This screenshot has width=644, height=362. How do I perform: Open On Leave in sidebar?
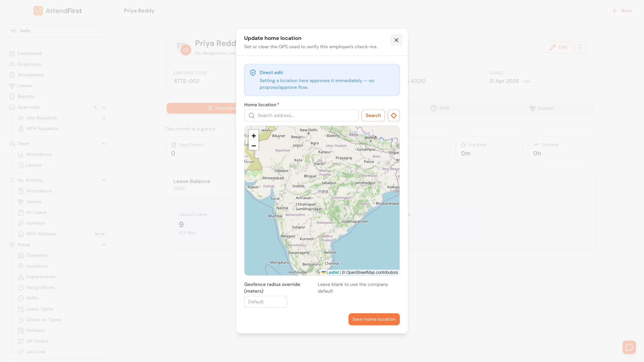(36, 212)
